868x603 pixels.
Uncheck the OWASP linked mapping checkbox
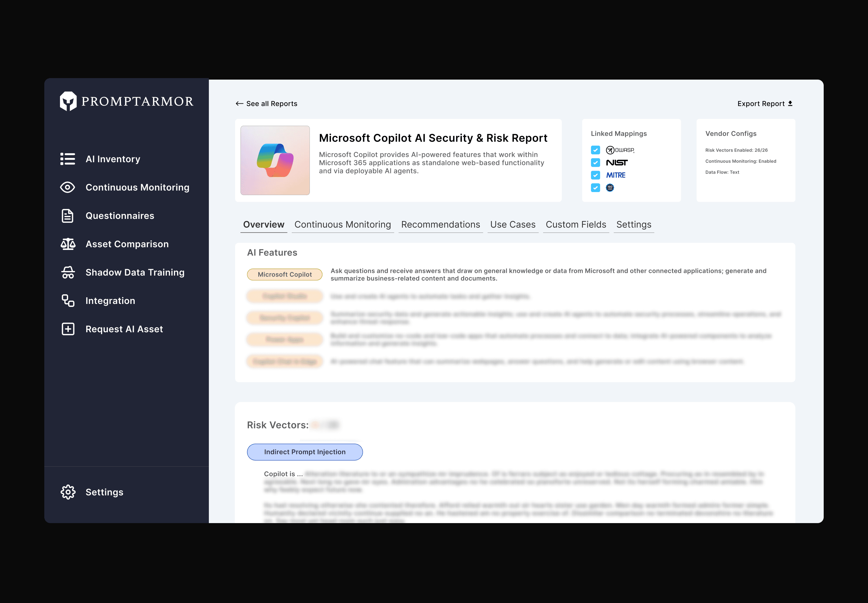click(595, 150)
